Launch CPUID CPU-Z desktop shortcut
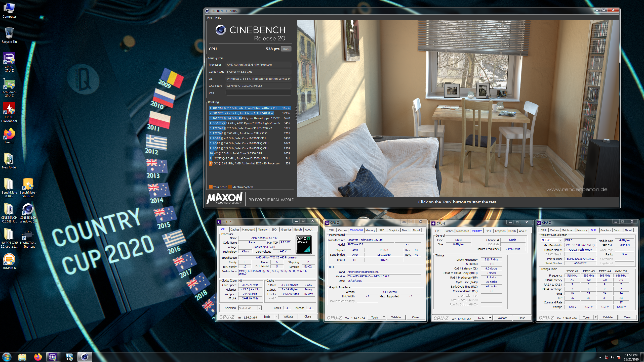 point(9,62)
